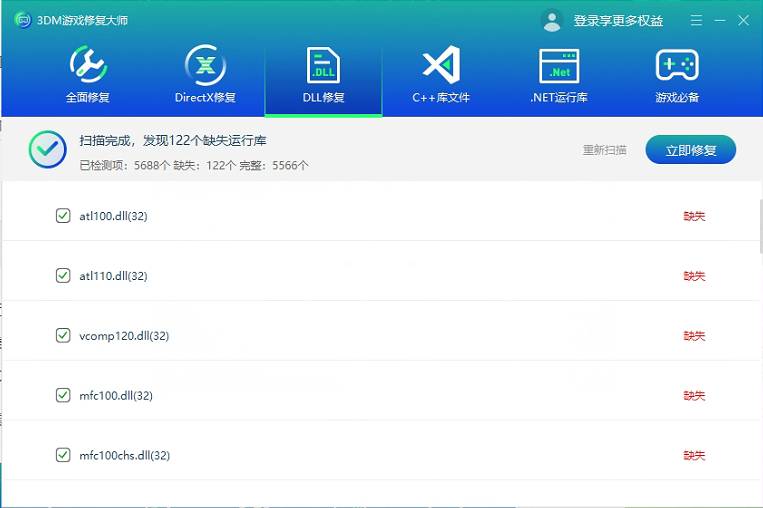This screenshot has width=763, height=508.
Task: Click the scan-complete checkmark icon
Action: 48,149
